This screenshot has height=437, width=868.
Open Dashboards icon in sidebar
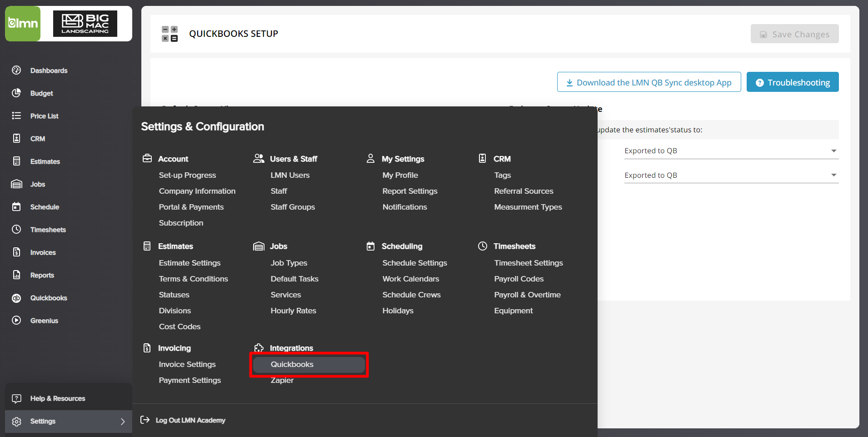pyautogui.click(x=16, y=70)
